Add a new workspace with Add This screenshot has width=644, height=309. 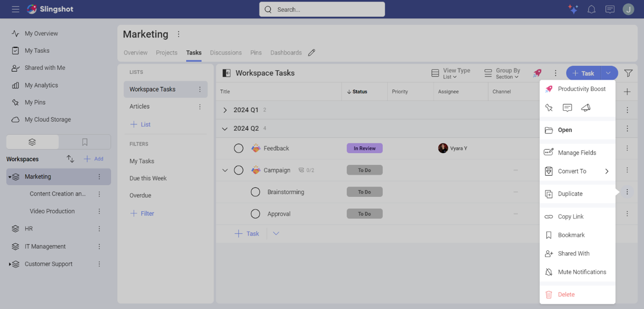pyautogui.click(x=94, y=159)
